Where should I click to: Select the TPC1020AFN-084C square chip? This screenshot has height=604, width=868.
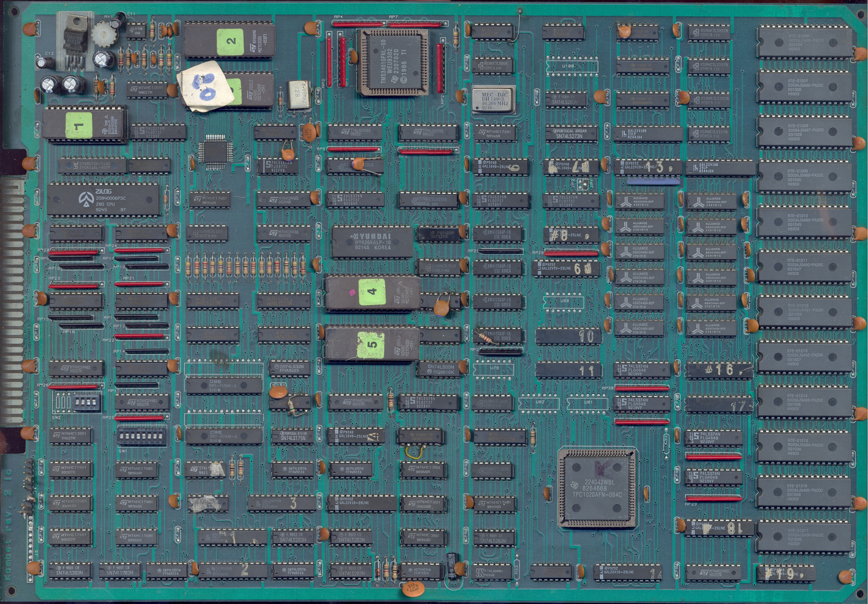[x=597, y=488]
